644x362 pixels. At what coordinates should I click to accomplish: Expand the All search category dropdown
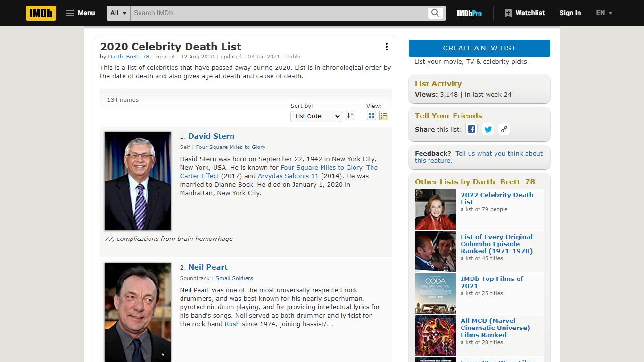119,13
